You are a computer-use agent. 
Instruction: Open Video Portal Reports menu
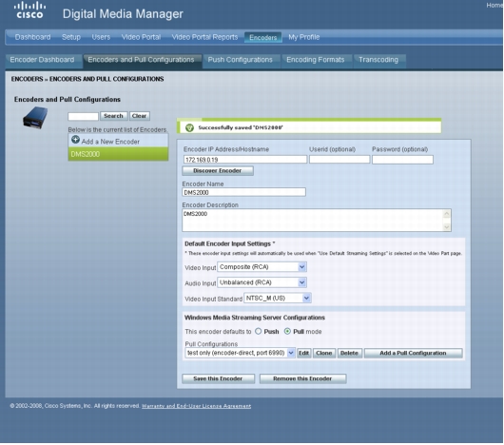coord(204,37)
